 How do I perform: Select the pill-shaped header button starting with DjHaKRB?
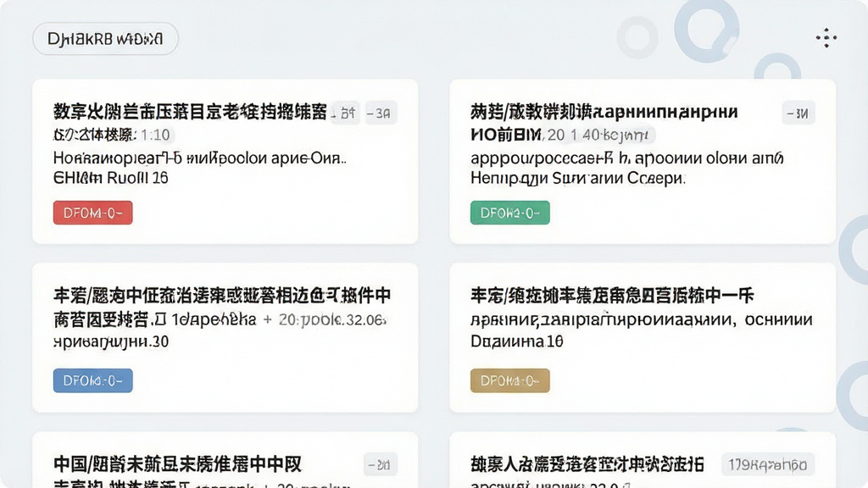(x=105, y=39)
